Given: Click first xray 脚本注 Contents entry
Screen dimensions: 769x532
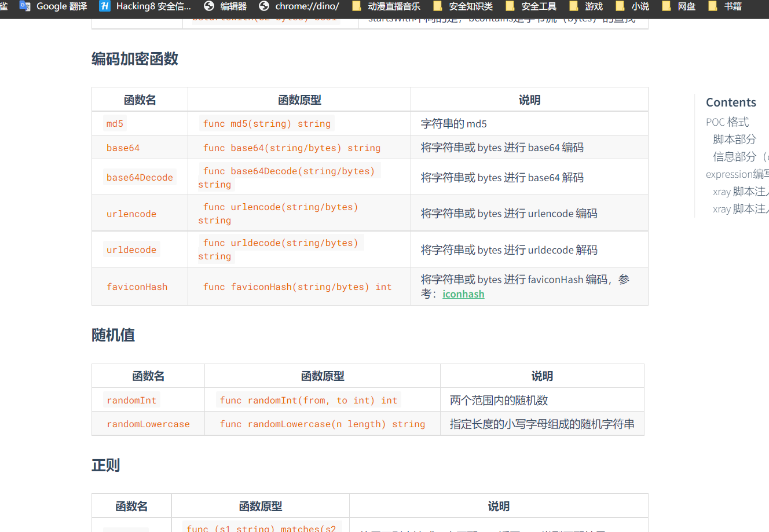Looking at the screenshot, I should click(741, 192).
